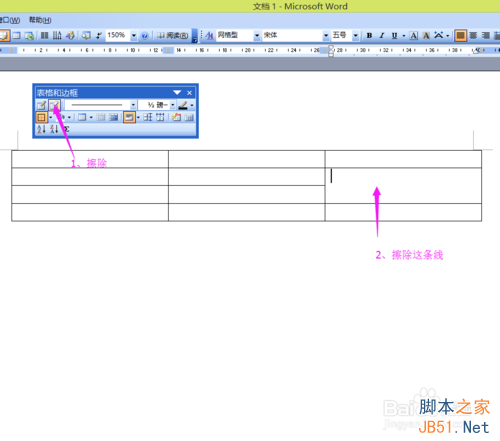Expand Character Scaling dropdown arrow

point(448,35)
